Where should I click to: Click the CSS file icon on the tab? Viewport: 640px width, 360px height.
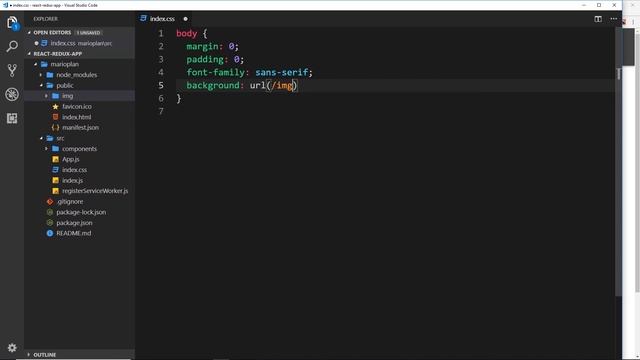(143, 18)
